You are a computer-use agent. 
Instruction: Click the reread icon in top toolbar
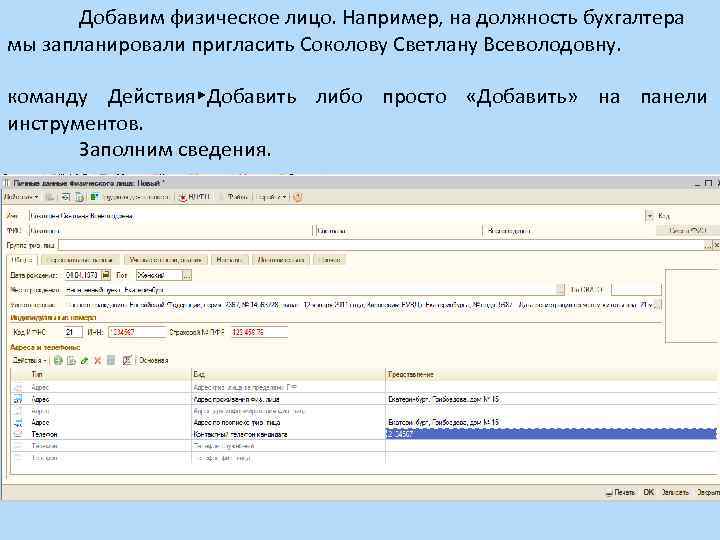point(65,197)
